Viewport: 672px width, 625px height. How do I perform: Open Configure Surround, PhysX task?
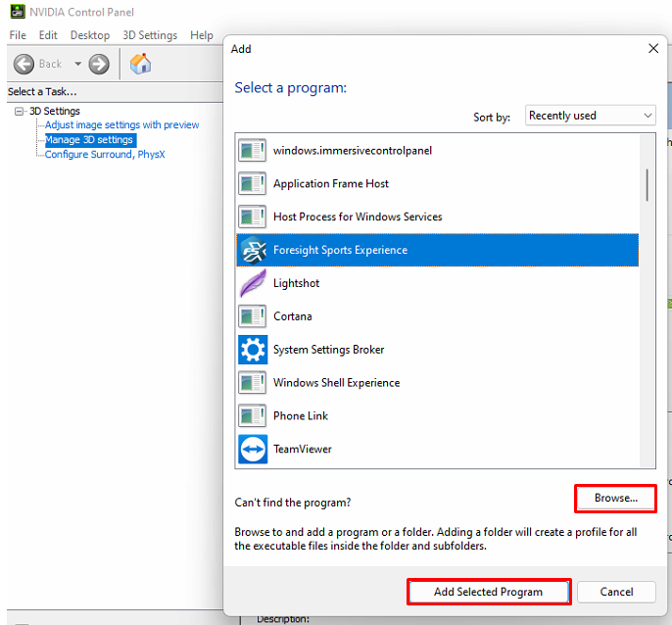point(105,155)
